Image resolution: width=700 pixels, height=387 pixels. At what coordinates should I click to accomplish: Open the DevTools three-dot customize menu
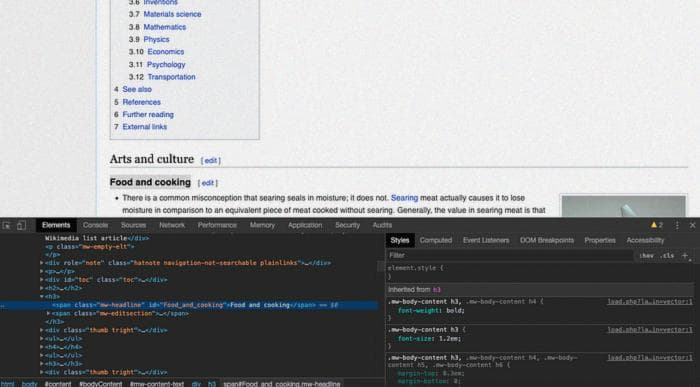coord(677,225)
